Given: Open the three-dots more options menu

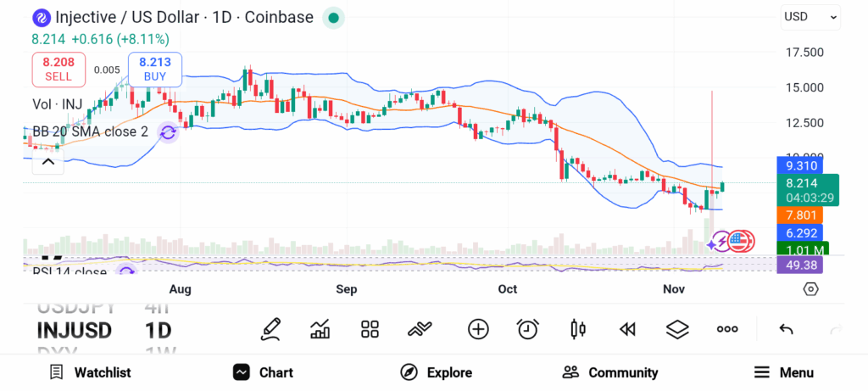Looking at the screenshot, I should (727, 329).
